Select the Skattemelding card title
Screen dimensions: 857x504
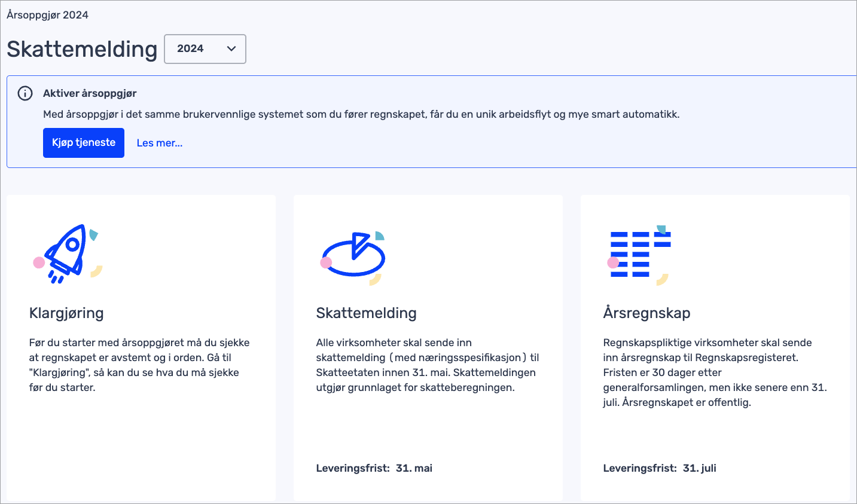point(366,313)
